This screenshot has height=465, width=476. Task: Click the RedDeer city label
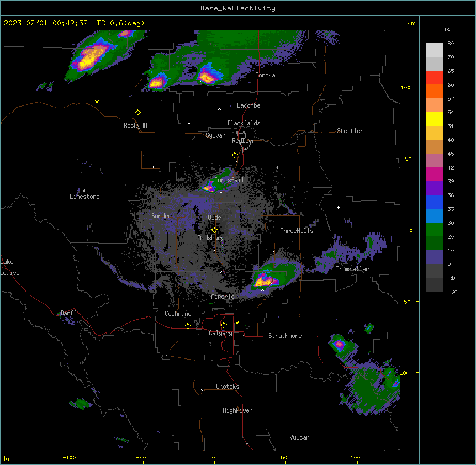click(243, 141)
